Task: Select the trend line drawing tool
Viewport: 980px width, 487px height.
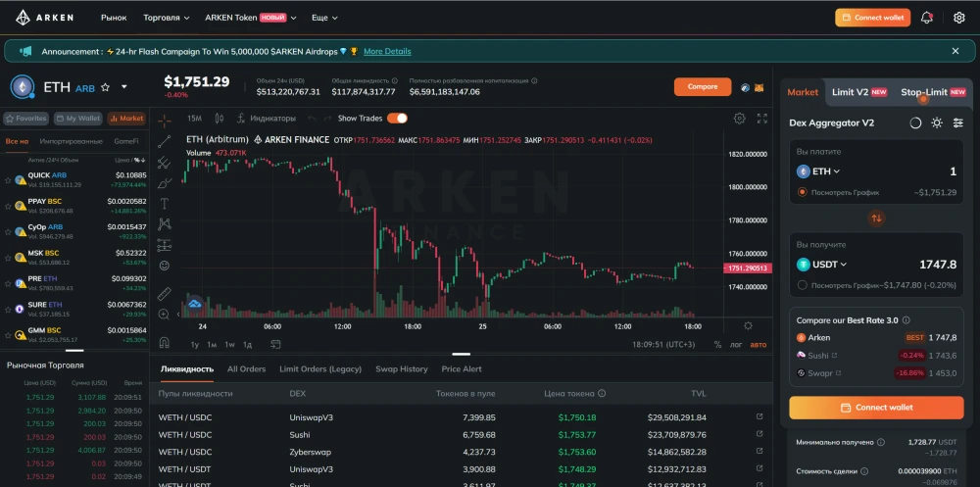Action: (x=165, y=142)
